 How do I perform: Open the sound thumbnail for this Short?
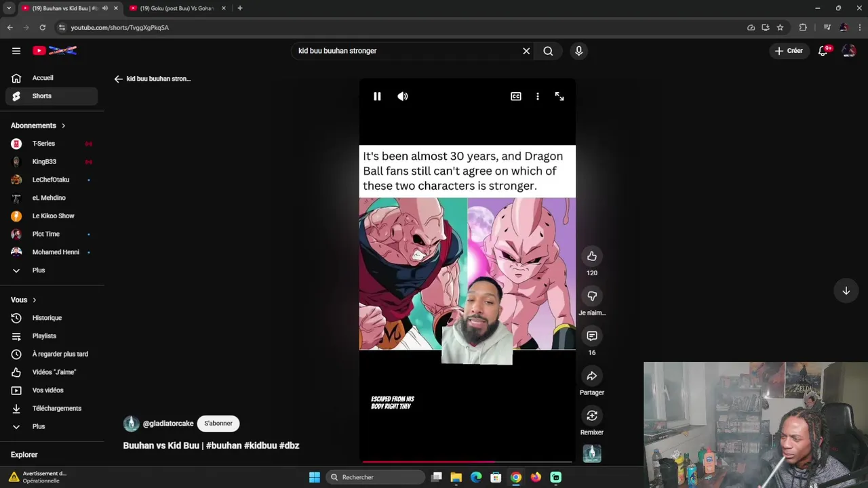[x=592, y=453]
